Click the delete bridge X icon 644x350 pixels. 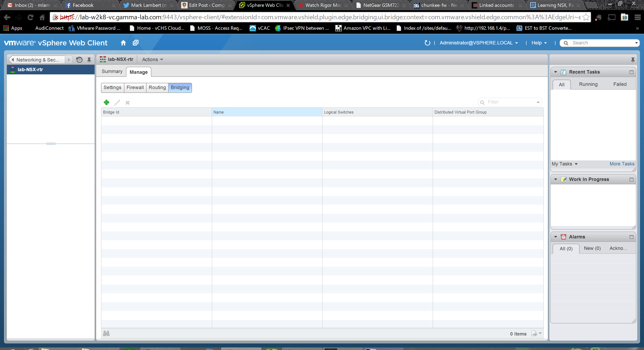click(128, 103)
